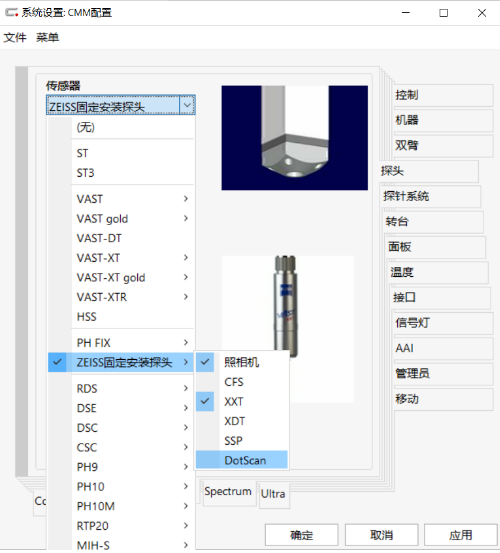500x553 pixels.
Task: Click the probe head preview image
Action: point(294,138)
